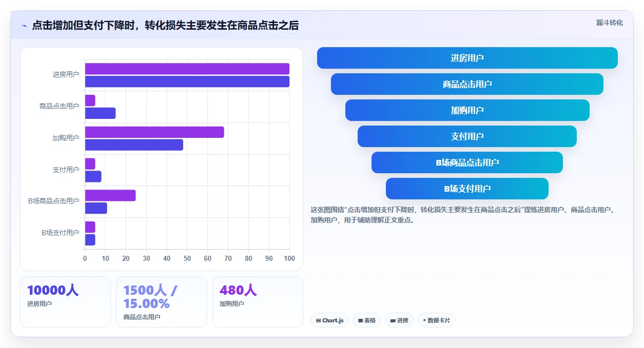
Task: Click the B场支付用户 y-axis label
Action: 61,233
